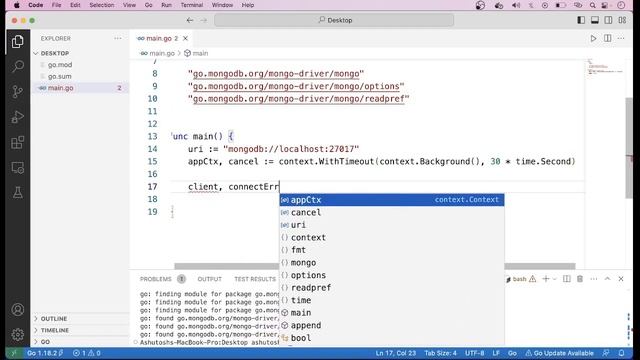
Task: Open the remote window indicator in status bar
Action: tap(13, 353)
